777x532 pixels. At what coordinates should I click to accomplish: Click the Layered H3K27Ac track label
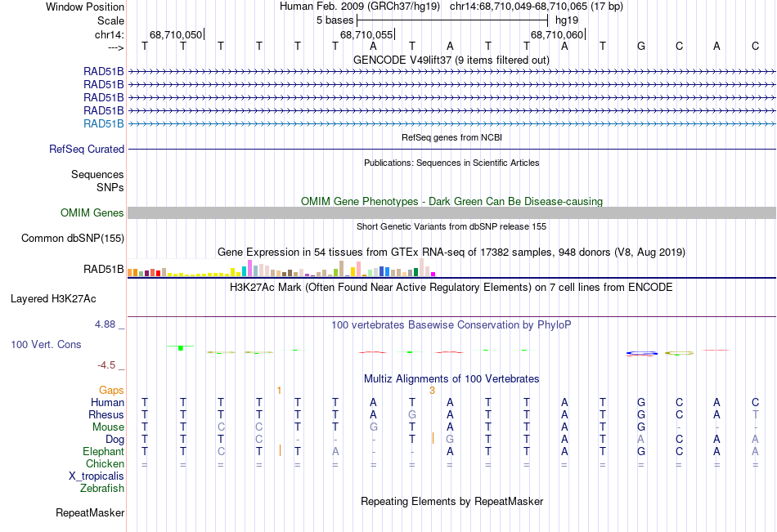[53, 299]
